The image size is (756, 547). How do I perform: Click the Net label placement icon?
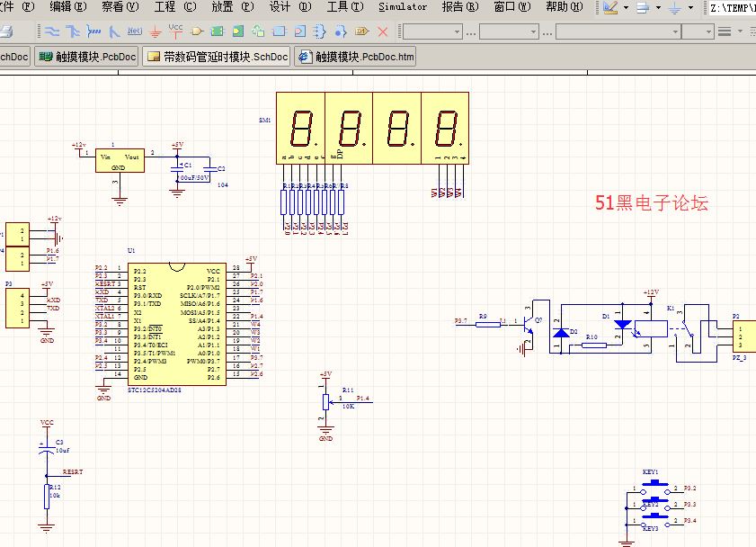pyautogui.click(x=135, y=31)
